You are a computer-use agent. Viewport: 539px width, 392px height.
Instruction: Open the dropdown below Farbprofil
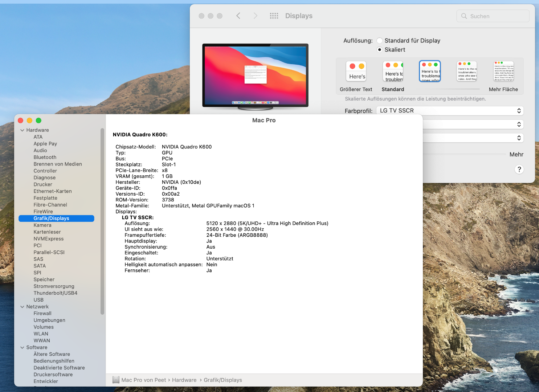473,124
